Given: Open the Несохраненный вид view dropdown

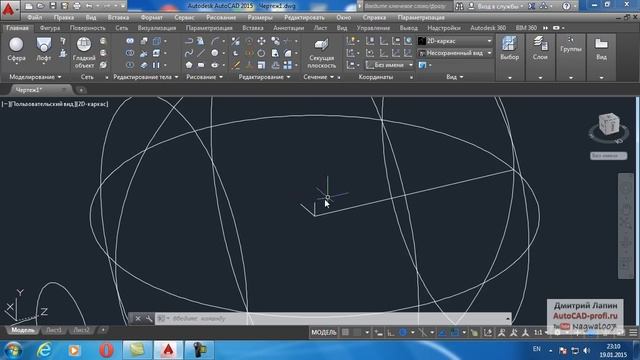Looking at the screenshot, I should [455, 53].
